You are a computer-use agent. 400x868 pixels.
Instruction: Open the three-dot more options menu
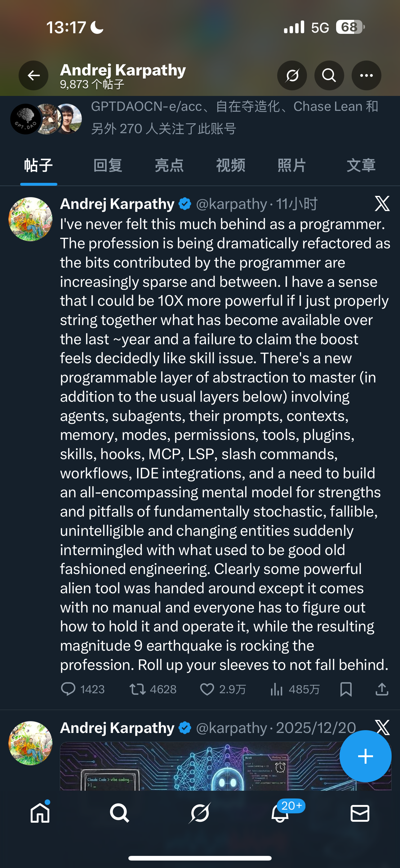[366, 75]
